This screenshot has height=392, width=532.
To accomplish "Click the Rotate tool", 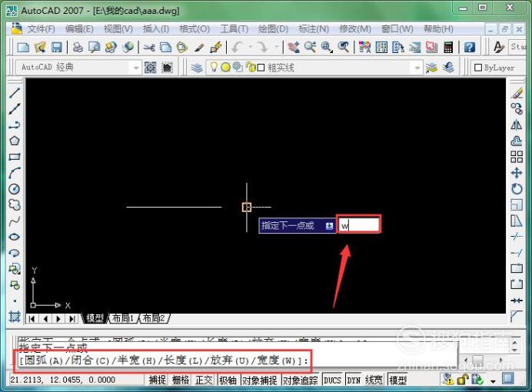I will 517,189.
